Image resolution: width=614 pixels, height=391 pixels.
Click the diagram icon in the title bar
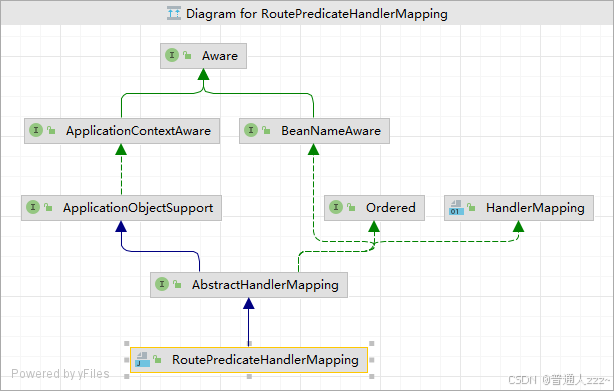point(173,13)
